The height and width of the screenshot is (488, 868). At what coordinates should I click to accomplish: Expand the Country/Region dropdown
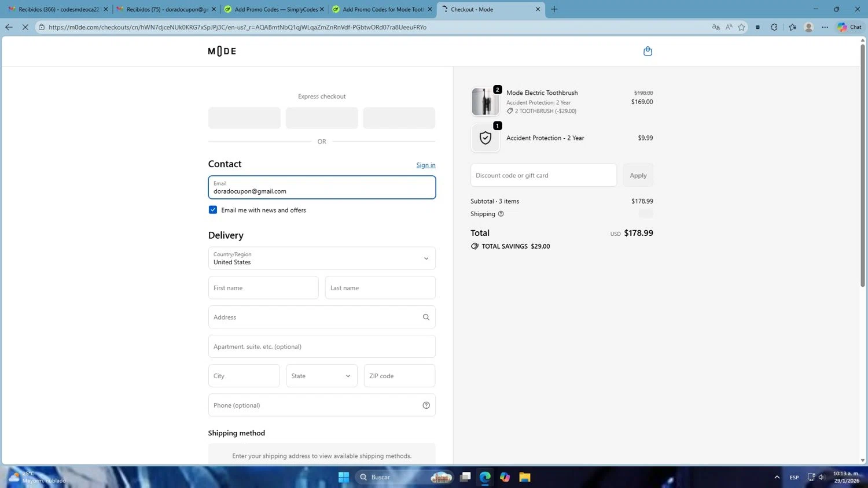(322, 258)
